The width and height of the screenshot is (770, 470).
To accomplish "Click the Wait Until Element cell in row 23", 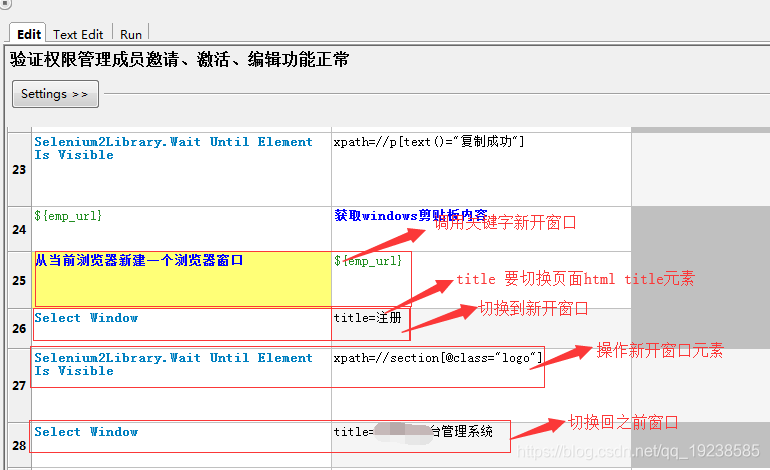I will click(181, 169).
